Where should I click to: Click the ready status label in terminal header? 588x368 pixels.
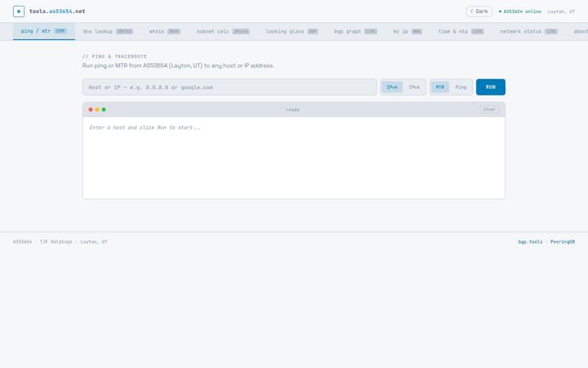coord(292,110)
